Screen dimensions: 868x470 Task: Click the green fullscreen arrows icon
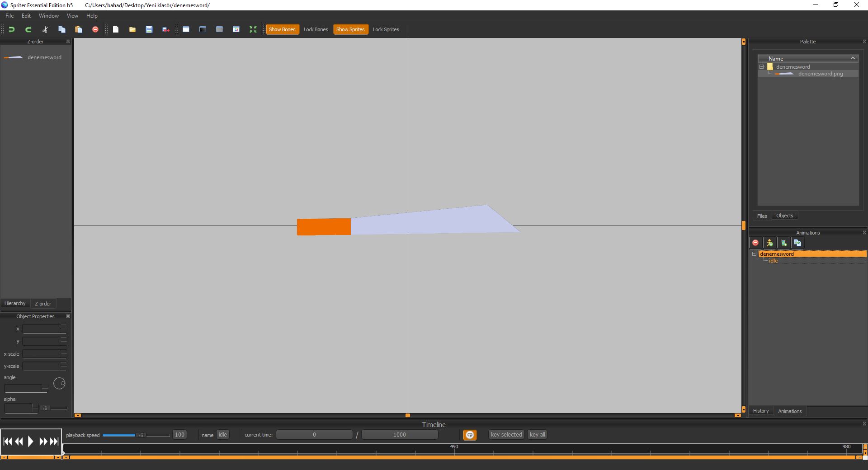[x=253, y=29]
